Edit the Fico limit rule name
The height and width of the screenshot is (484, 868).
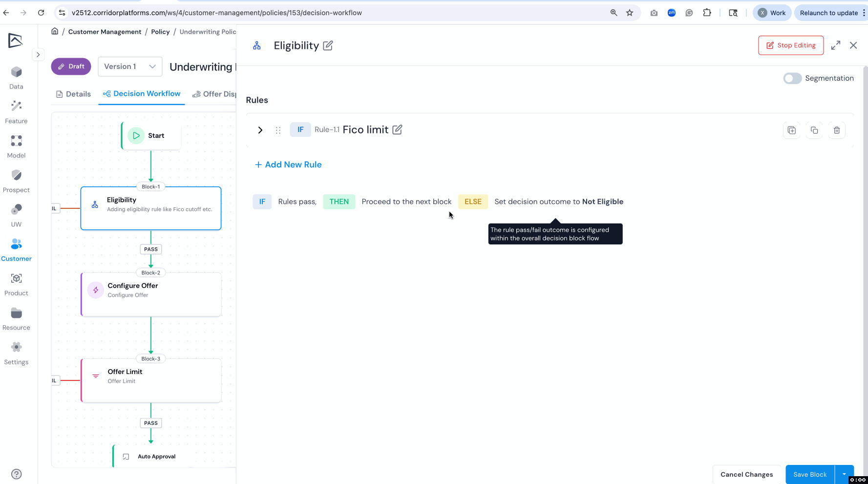click(397, 130)
